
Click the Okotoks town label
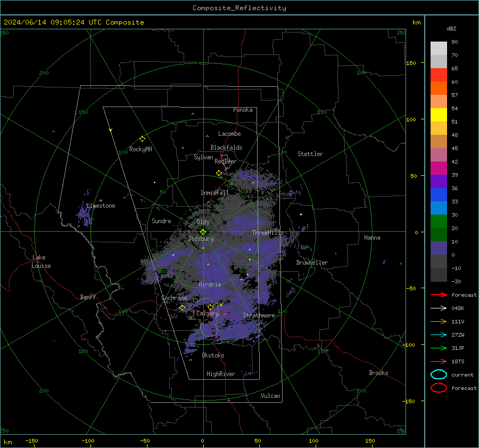[x=213, y=355]
